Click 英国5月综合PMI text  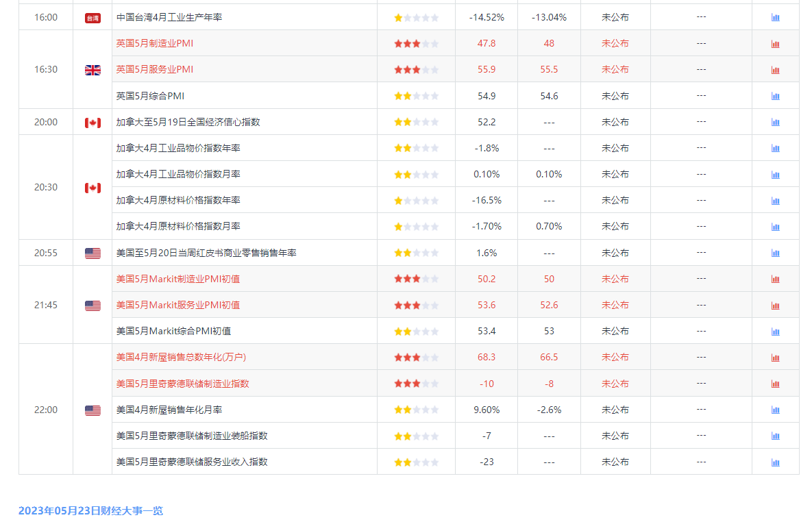click(x=150, y=96)
